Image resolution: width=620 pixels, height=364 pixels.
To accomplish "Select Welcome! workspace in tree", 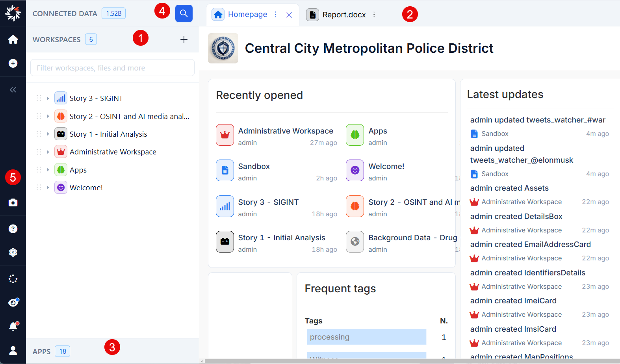I will (86, 188).
